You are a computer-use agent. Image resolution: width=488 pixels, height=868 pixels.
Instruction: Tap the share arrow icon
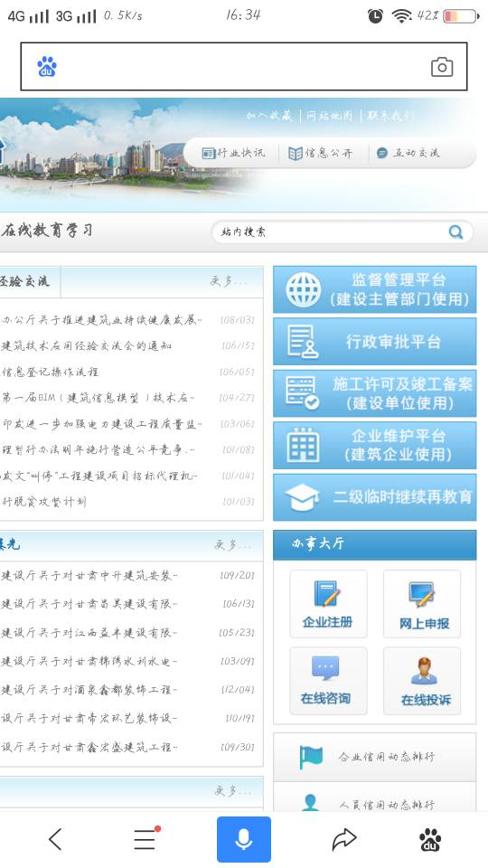(x=343, y=840)
